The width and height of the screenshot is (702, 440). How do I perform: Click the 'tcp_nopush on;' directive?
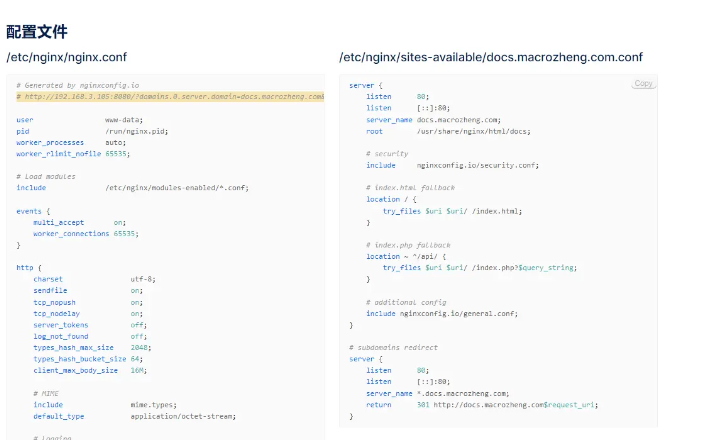click(88, 303)
